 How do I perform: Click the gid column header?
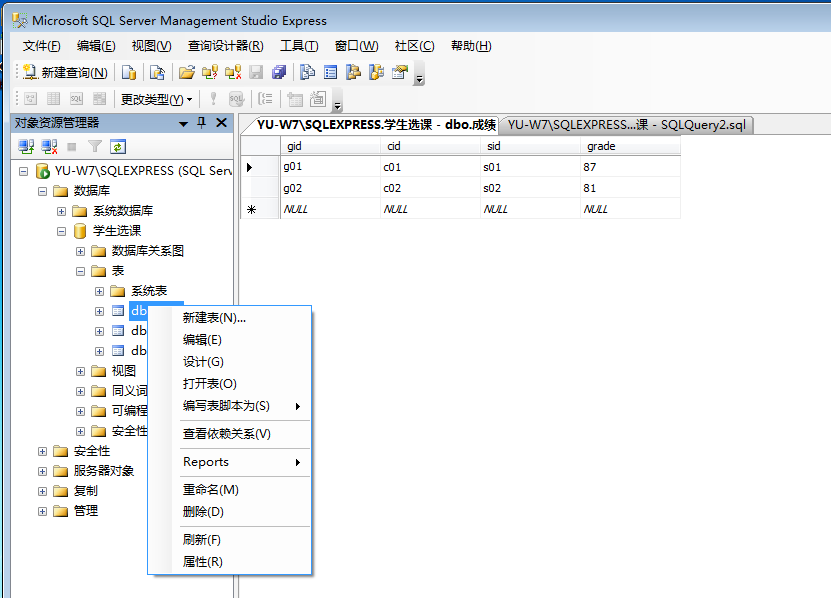coord(330,146)
